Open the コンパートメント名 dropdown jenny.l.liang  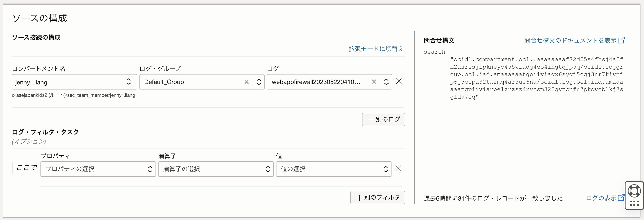pos(74,82)
